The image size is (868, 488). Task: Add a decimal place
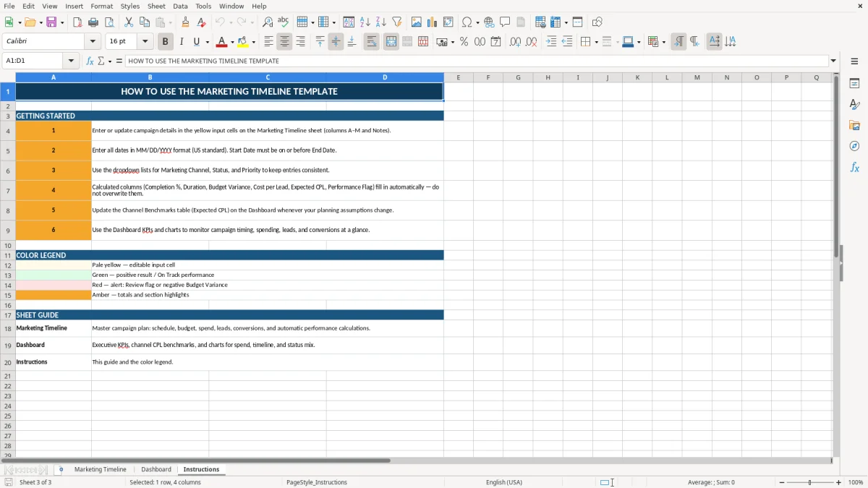click(x=515, y=42)
